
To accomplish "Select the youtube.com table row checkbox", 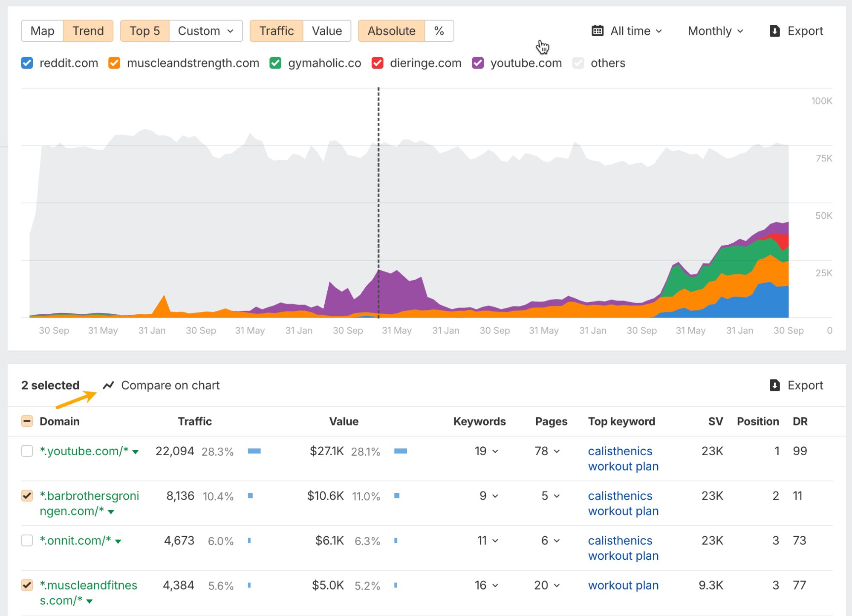I will [27, 451].
